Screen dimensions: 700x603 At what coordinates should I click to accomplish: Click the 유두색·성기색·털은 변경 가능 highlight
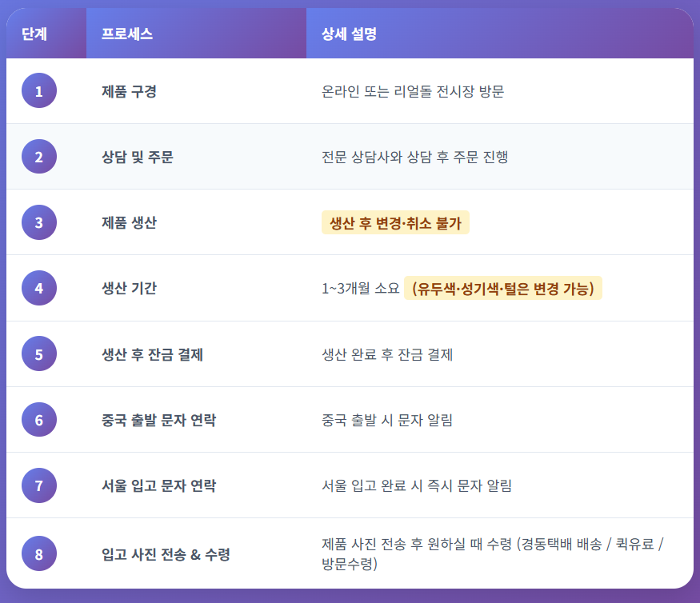[x=502, y=288]
